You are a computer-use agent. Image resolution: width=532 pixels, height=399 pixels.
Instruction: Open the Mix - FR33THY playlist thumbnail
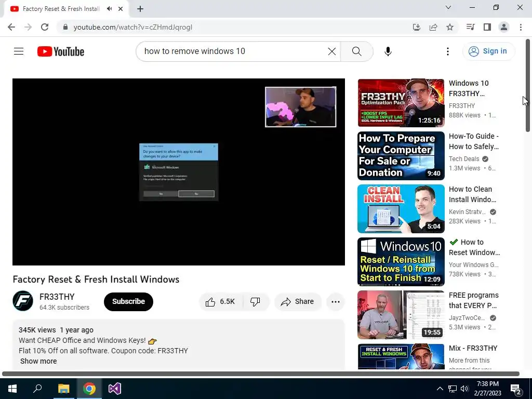[x=401, y=356]
